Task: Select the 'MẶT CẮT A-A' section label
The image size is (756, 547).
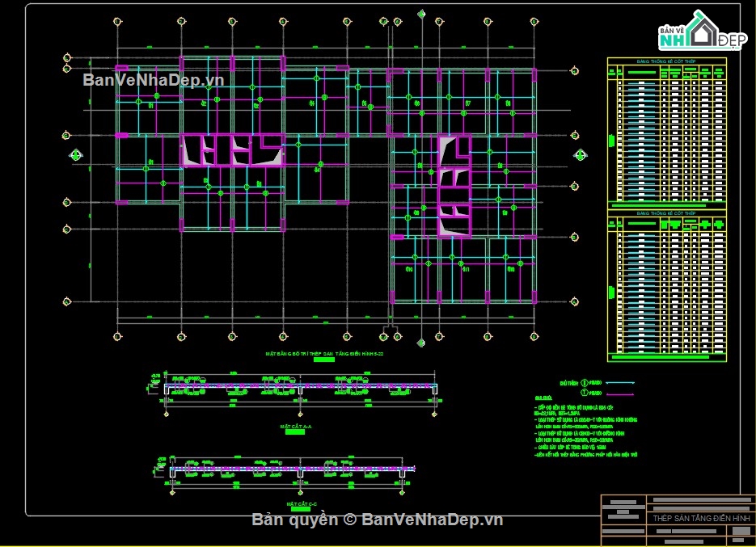Action: point(296,427)
